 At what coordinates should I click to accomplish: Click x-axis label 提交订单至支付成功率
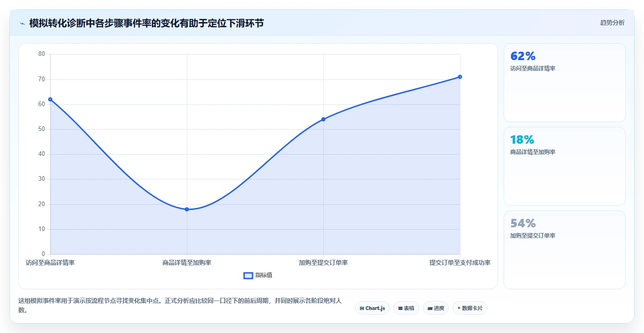(460, 263)
